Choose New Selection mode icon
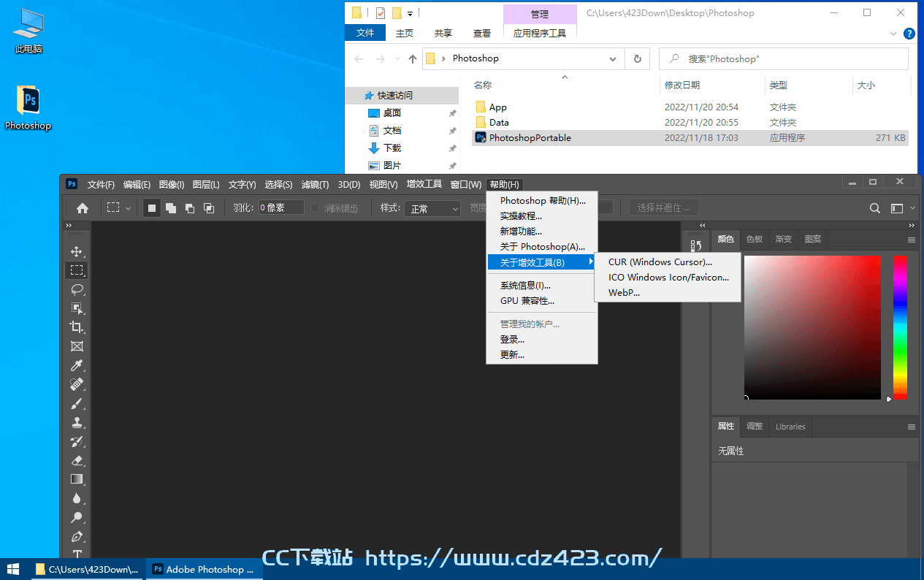 tap(152, 208)
